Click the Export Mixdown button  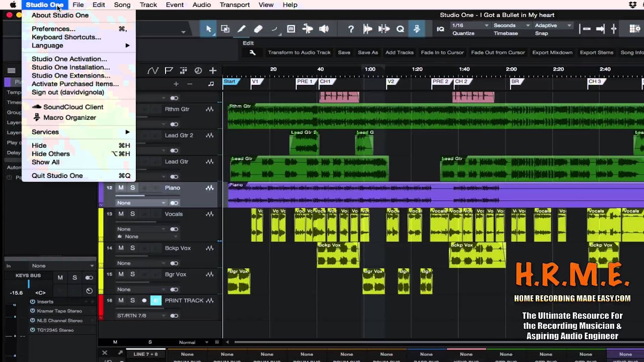tap(552, 52)
